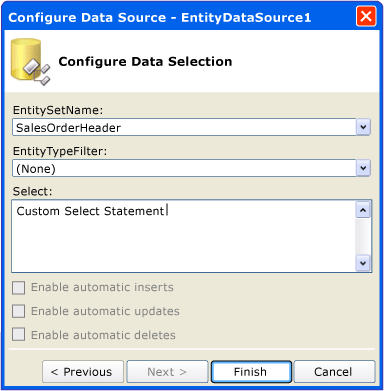
Task: Confirm with the Finish button
Action: click(251, 372)
